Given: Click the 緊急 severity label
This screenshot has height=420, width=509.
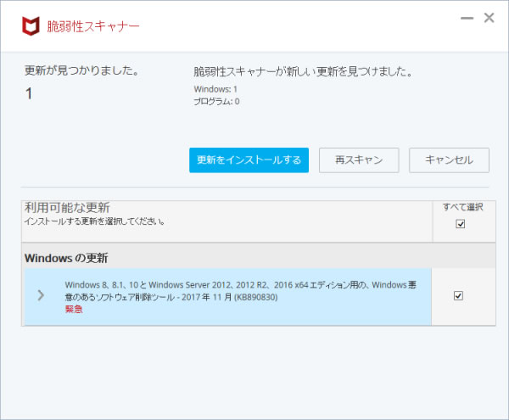Looking at the screenshot, I should tap(74, 309).
